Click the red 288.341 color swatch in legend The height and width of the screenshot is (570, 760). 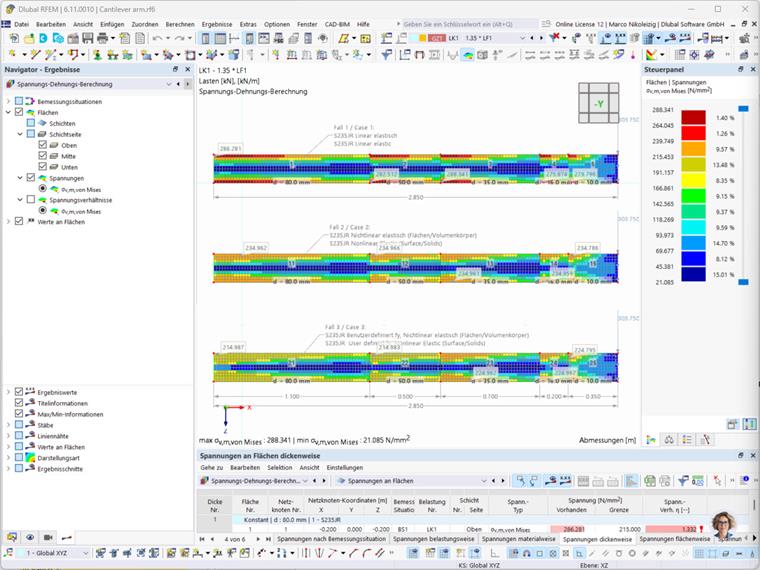tap(693, 118)
